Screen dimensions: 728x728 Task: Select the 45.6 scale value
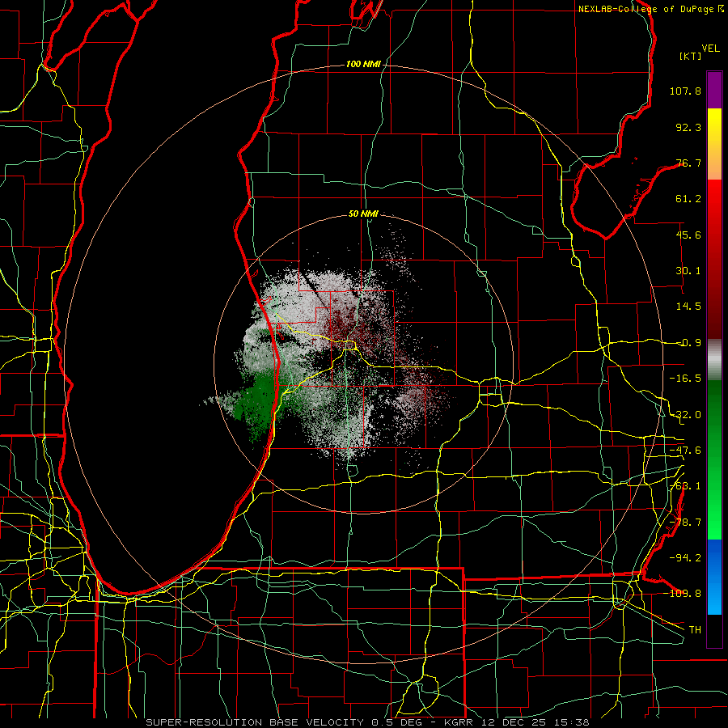pos(688,235)
